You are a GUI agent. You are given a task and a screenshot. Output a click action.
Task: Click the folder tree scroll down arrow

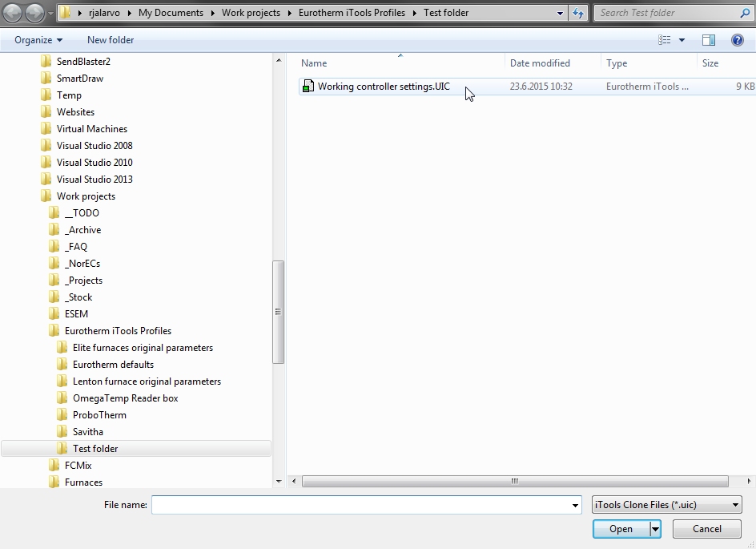(279, 481)
